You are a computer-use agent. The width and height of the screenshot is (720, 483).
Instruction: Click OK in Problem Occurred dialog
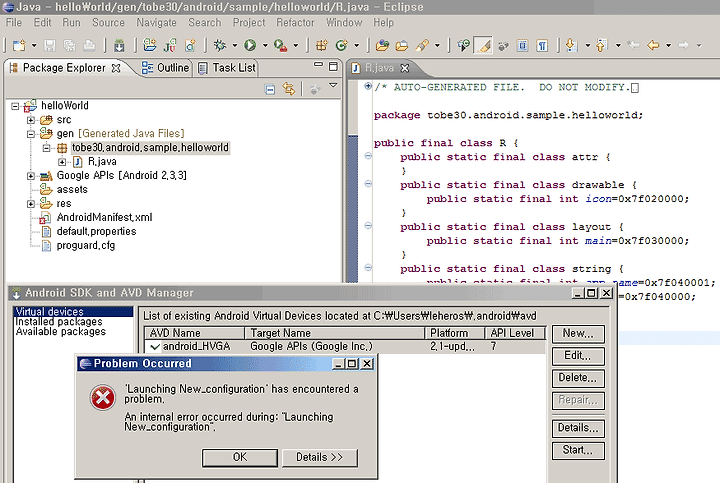240,457
